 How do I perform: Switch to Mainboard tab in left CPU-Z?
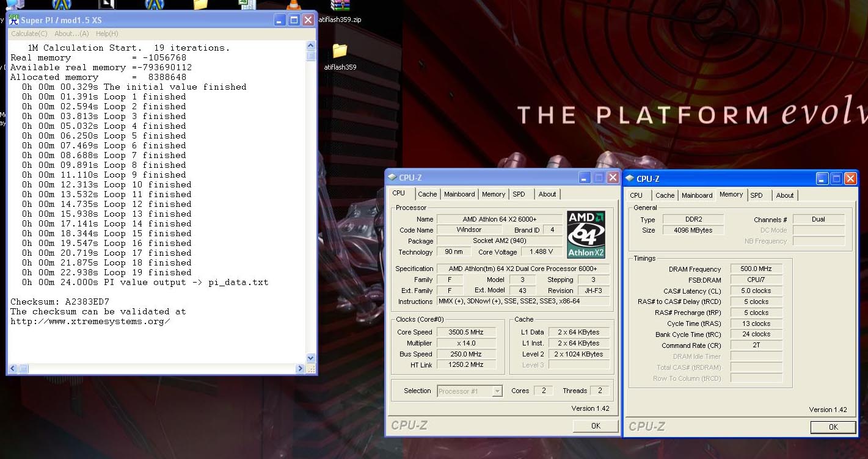(459, 194)
